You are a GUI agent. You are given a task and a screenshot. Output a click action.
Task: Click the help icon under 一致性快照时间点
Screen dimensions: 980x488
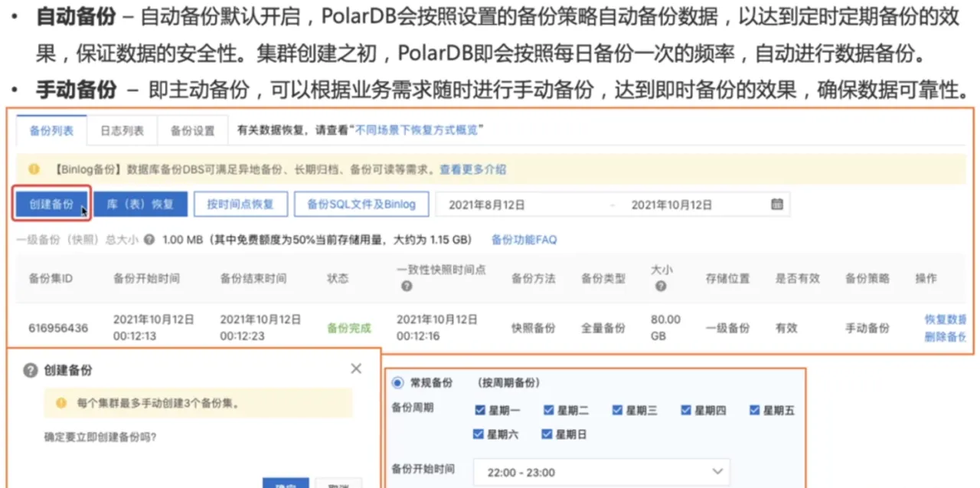[x=407, y=287]
